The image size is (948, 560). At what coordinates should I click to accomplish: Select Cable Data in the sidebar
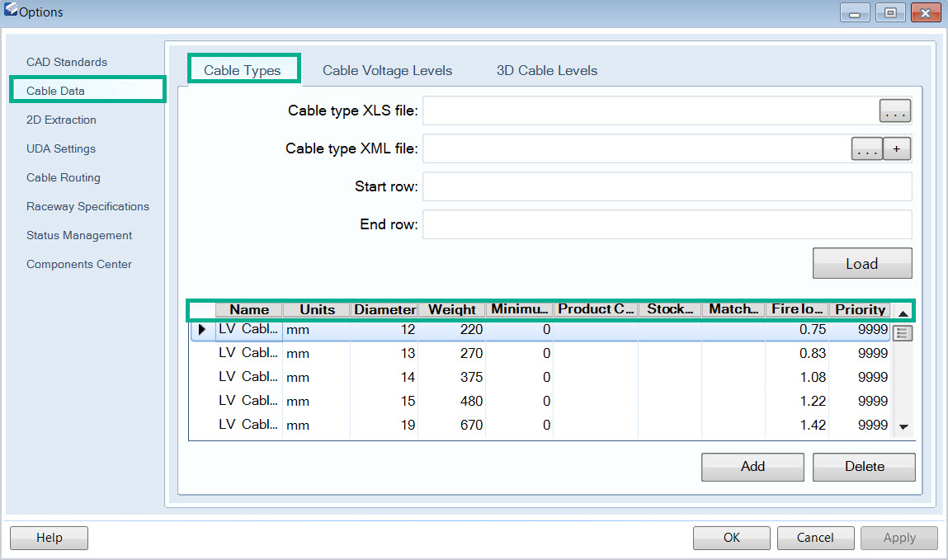[87, 91]
